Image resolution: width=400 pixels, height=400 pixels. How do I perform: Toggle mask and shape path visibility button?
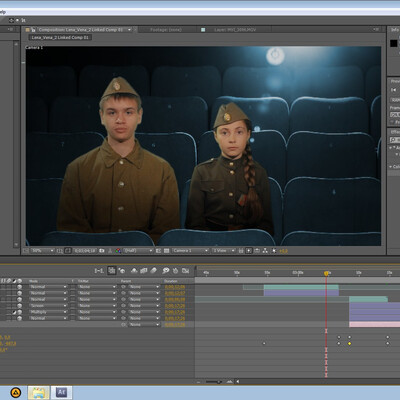(67, 251)
